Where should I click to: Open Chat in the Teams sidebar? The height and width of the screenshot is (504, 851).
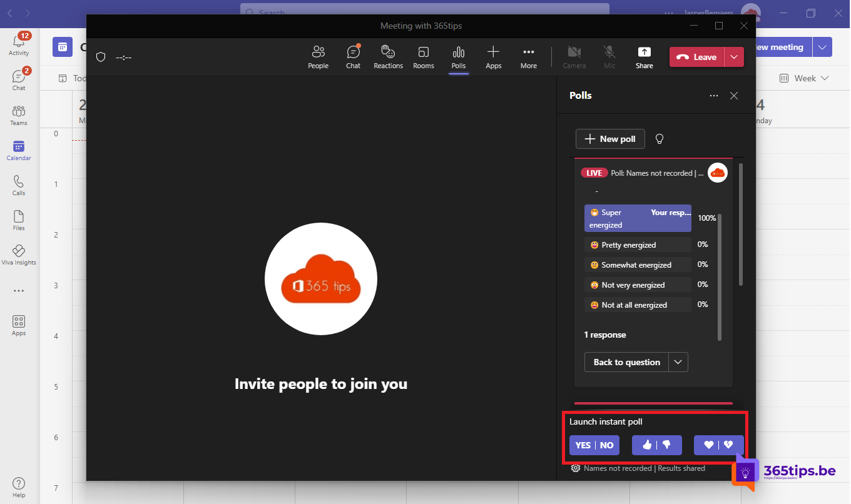pos(19,79)
